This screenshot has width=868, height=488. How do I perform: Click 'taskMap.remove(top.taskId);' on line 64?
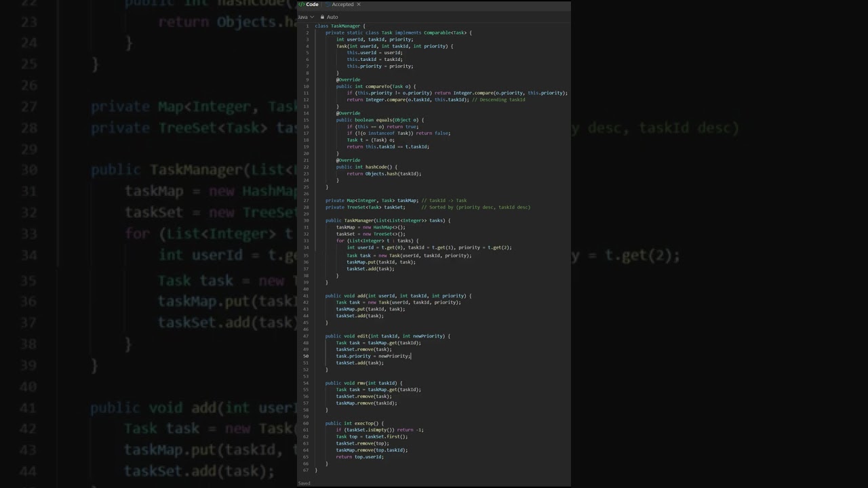tap(372, 450)
